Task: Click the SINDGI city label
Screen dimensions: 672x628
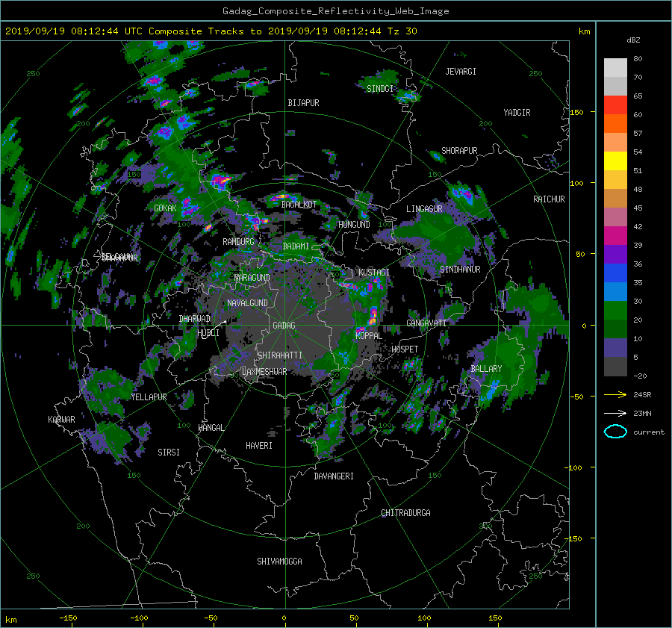Action: (380, 89)
